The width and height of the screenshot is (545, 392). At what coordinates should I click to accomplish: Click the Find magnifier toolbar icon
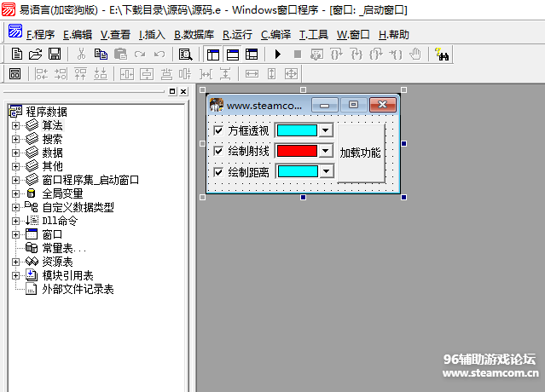(185, 54)
